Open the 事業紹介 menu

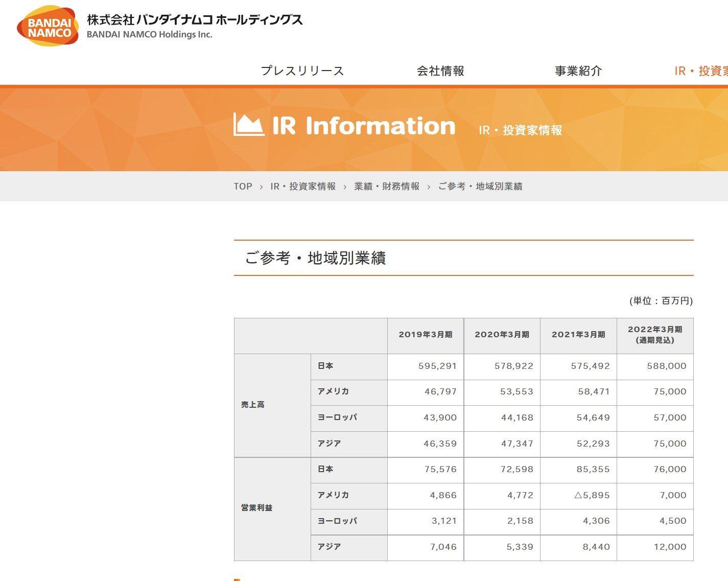point(578,71)
